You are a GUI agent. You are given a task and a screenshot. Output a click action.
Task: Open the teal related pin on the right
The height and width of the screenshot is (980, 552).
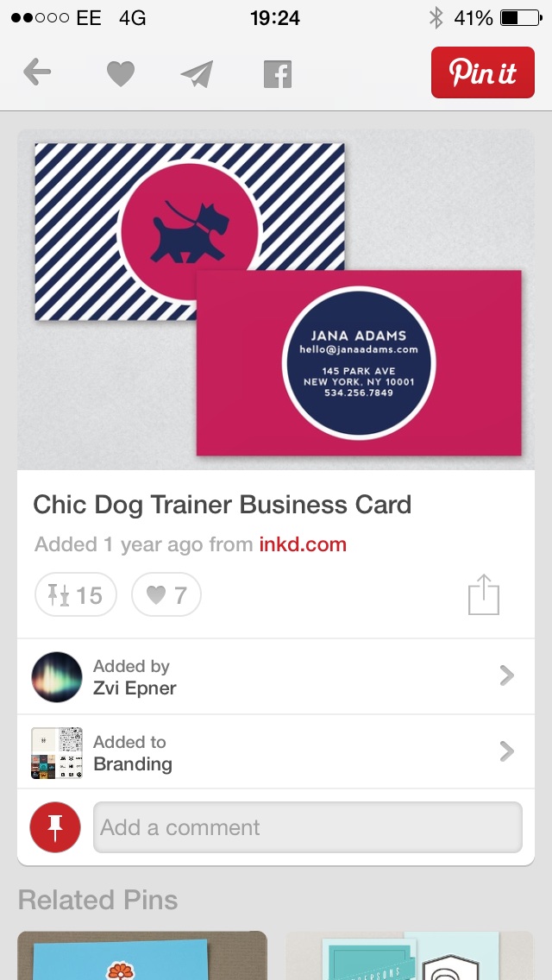pyautogui.click(x=410, y=956)
